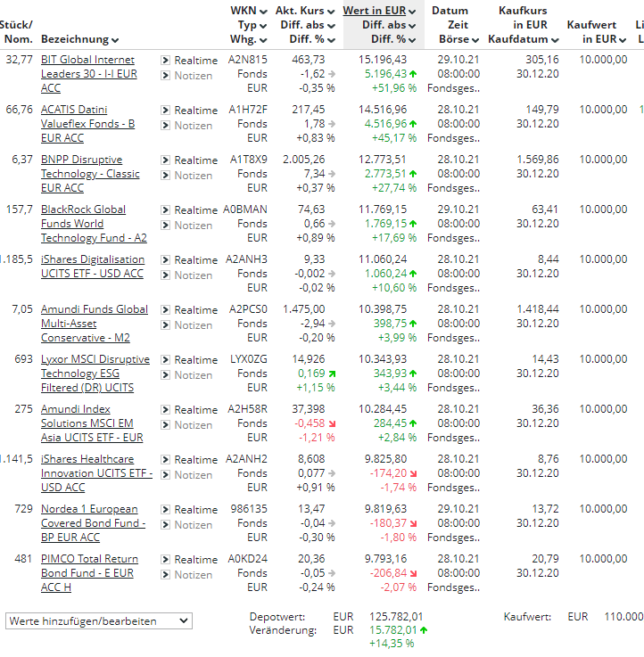Click Veränderung value 15.782,01
This screenshot has height=657, width=644.
click(x=393, y=629)
